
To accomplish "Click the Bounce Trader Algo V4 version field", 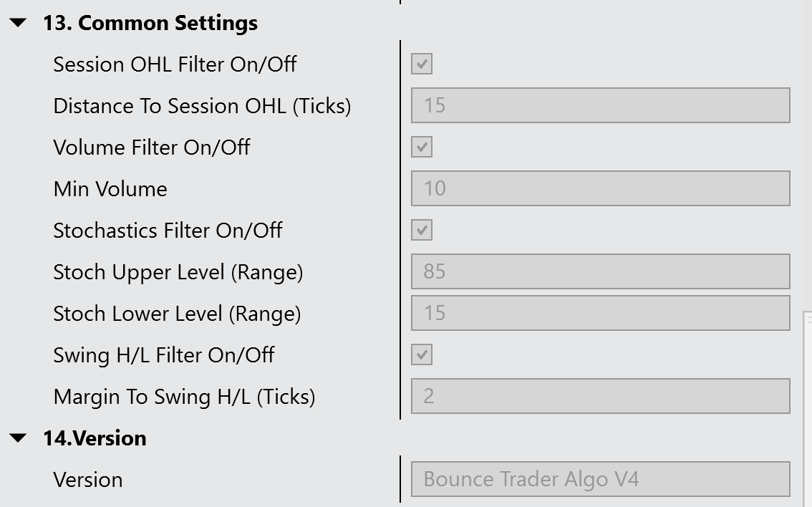I will click(x=600, y=480).
